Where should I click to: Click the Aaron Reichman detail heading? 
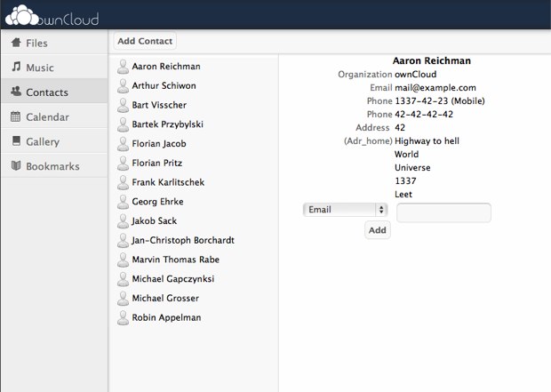tap(432, 60)
